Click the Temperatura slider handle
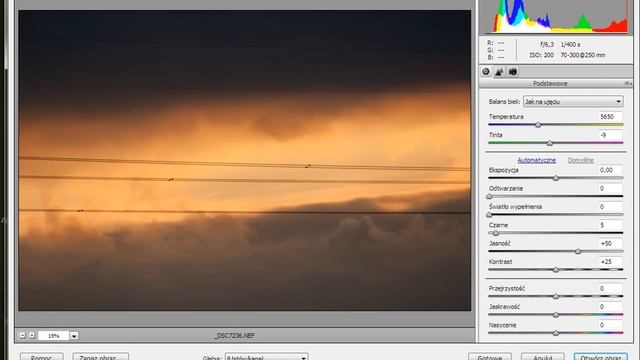The height and width of the screenshot is (360, 640). [x=538, y=125]
